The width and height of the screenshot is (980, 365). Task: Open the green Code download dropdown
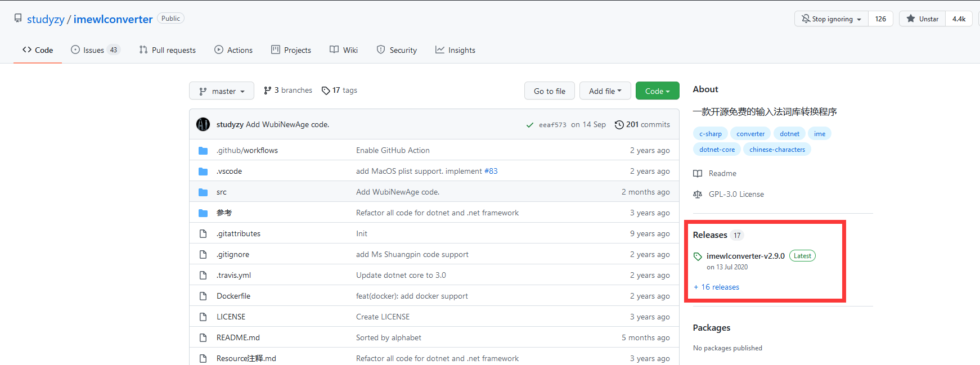tap(658, 91)
